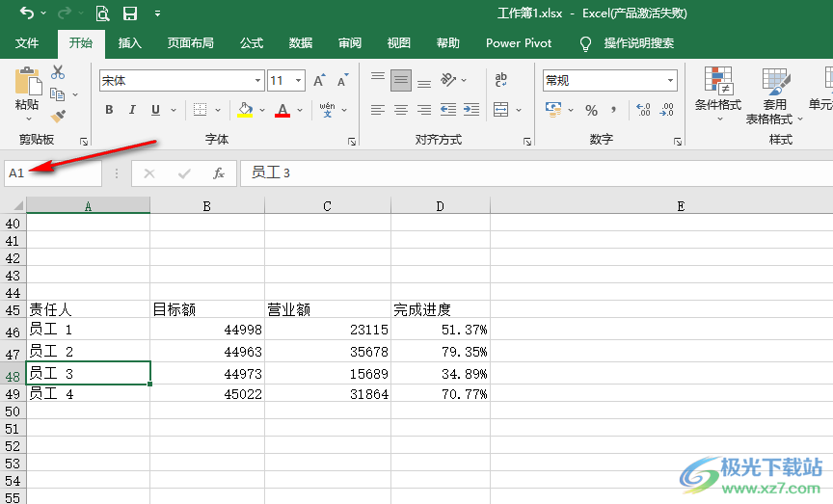Align text left
This screenshot has width=833, height=504.
pos(378,110)
